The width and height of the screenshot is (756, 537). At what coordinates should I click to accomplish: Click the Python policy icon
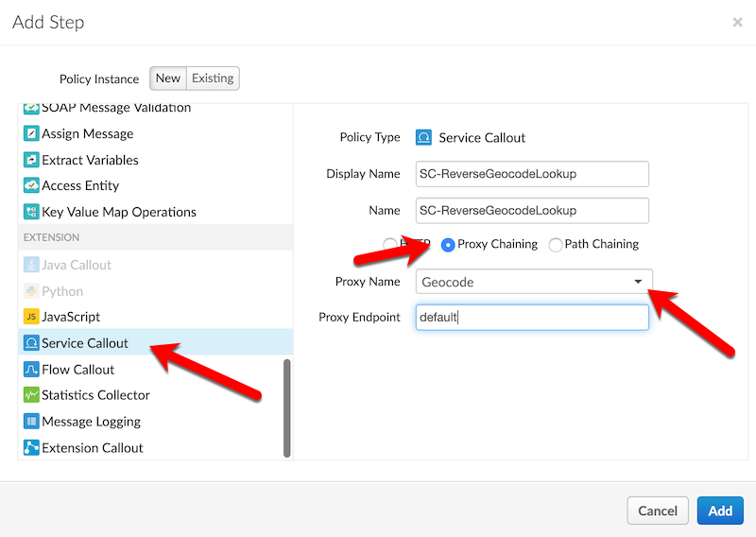(31, 291)
